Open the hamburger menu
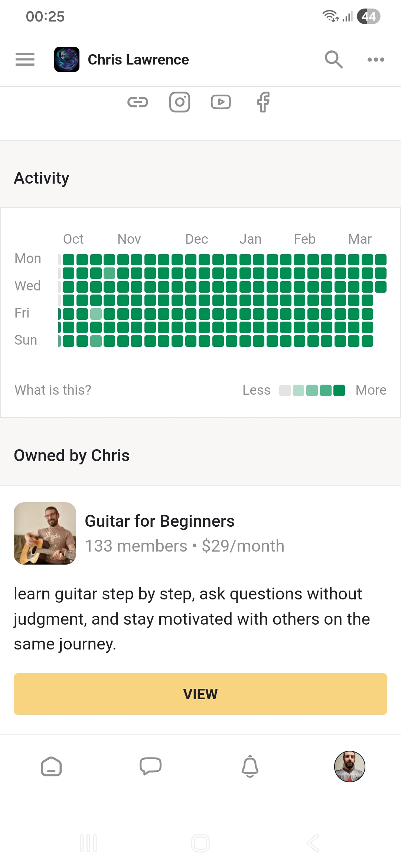 [25, 59]
